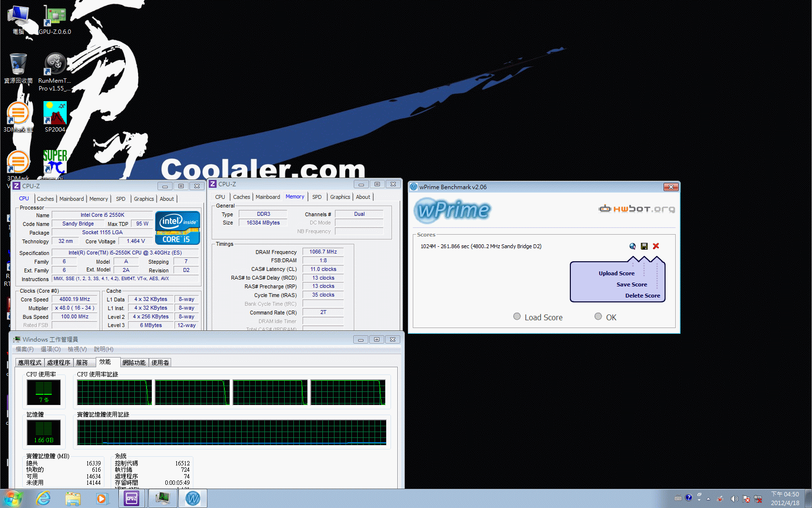Click the volume speaker tray icon
812x508 pixels.
click(734, 499)
